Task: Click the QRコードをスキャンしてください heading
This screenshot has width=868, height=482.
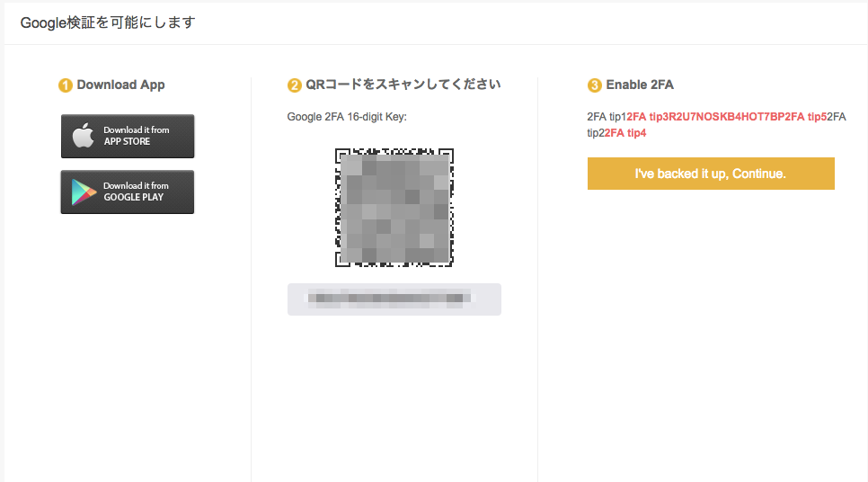Action: (x=403, y=85)
